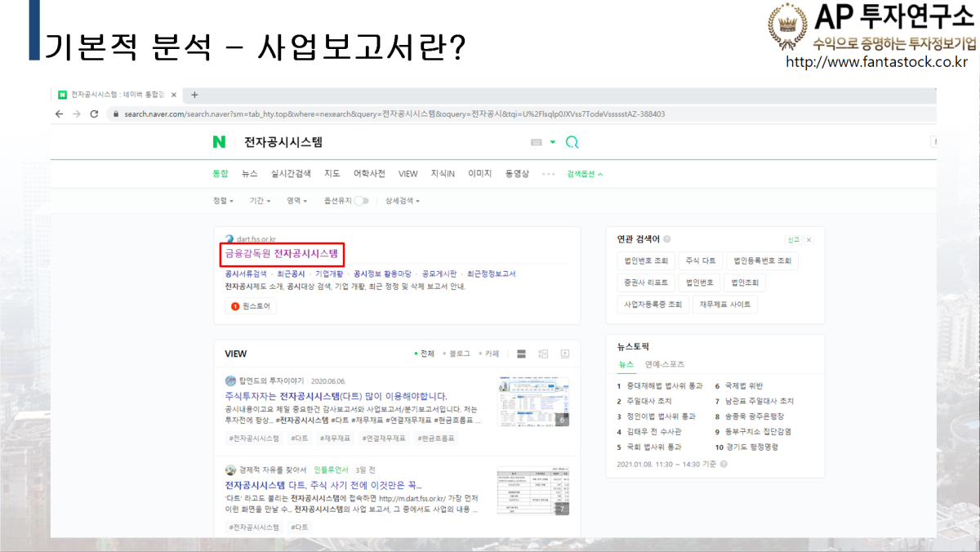This screenshot has height=552, width=980.
Task: Select the 동영상 search tab
Action: point(517,174)
